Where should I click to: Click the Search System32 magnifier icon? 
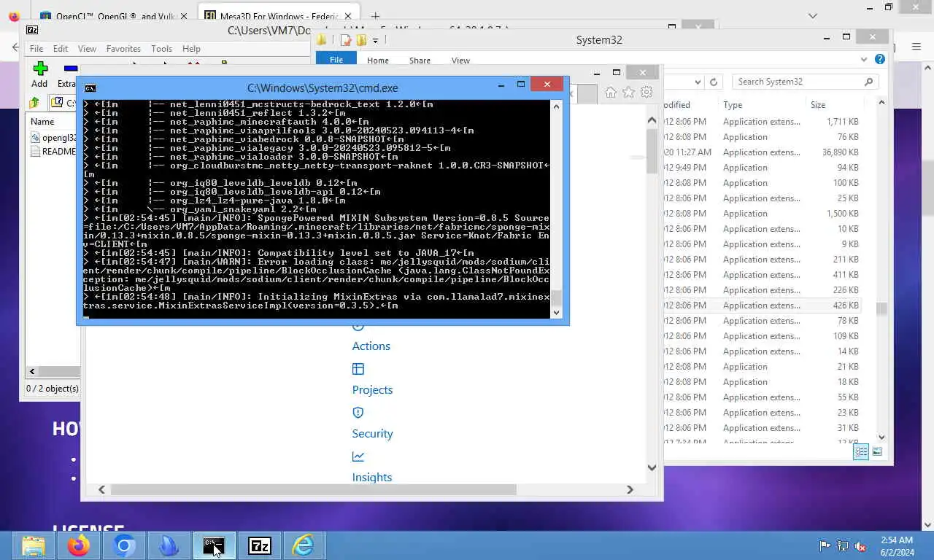pos(868,82)
